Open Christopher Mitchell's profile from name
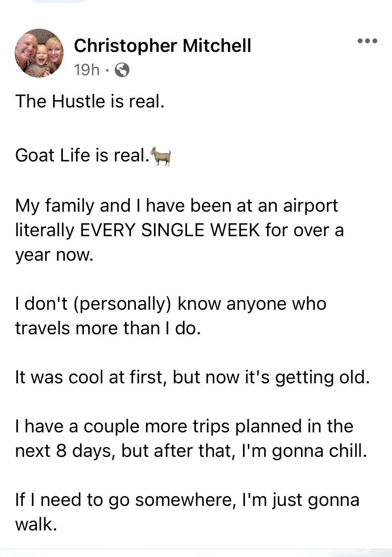 (163, 45)
